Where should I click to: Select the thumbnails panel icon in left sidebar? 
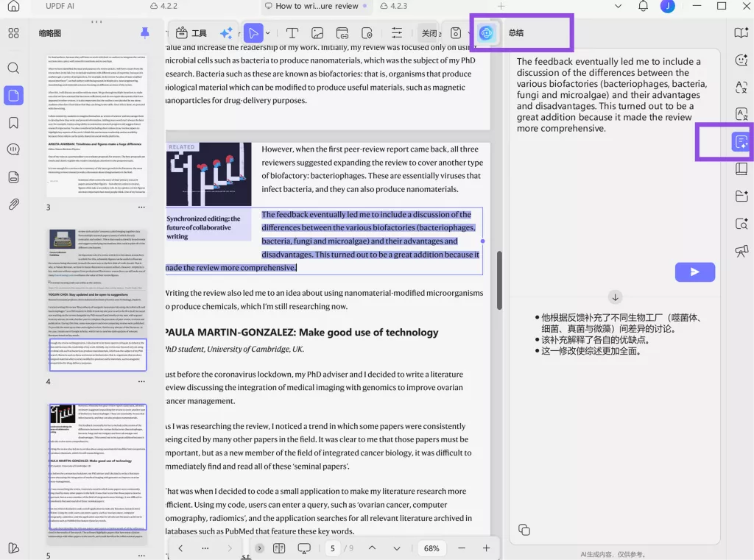pos(13,95)
